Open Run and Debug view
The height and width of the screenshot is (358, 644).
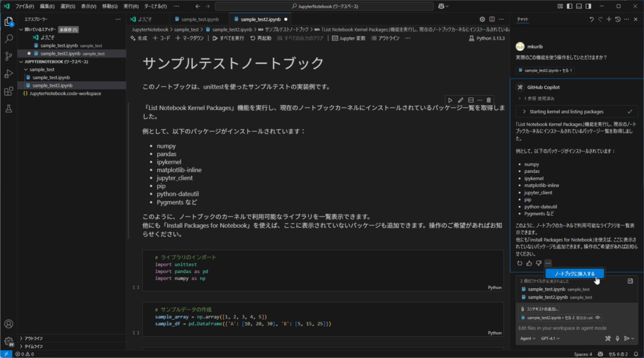(9, 74)
